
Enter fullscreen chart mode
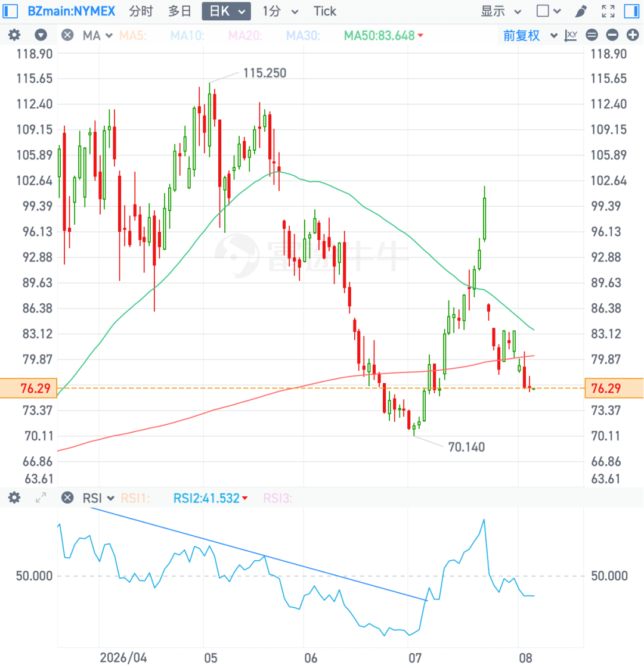coord(608,11)
